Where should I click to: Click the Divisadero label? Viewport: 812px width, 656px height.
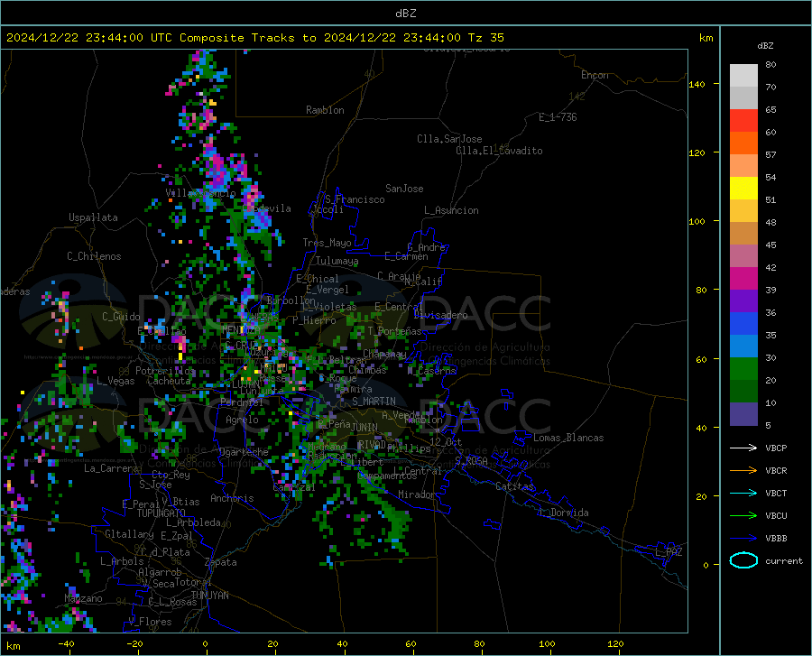440,315
